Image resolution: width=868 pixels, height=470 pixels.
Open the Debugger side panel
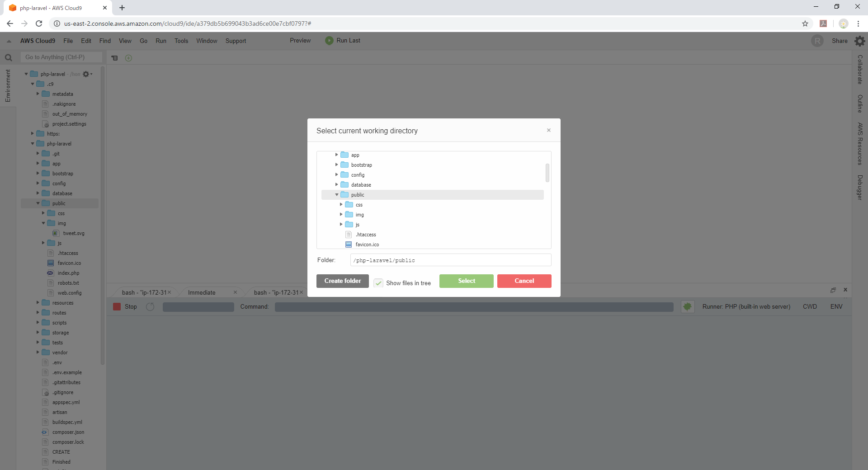click(x=860, y=187)
